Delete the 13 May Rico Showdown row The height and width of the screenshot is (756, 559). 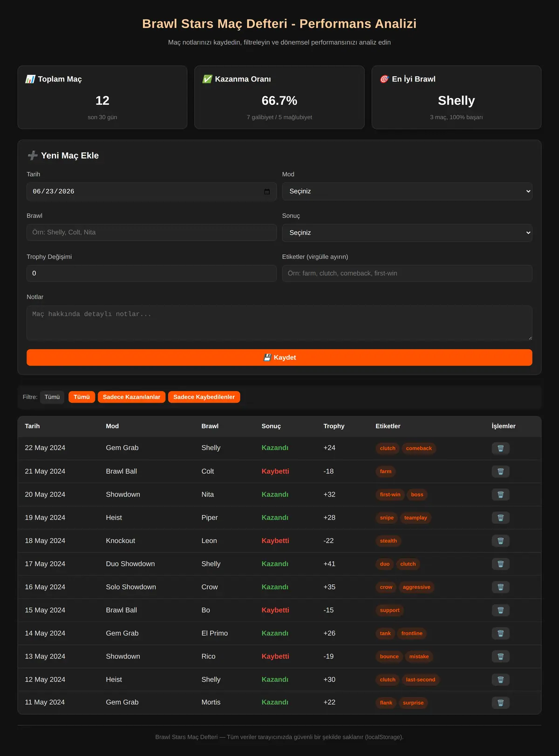pyautogui.click(x=500, y=656)
